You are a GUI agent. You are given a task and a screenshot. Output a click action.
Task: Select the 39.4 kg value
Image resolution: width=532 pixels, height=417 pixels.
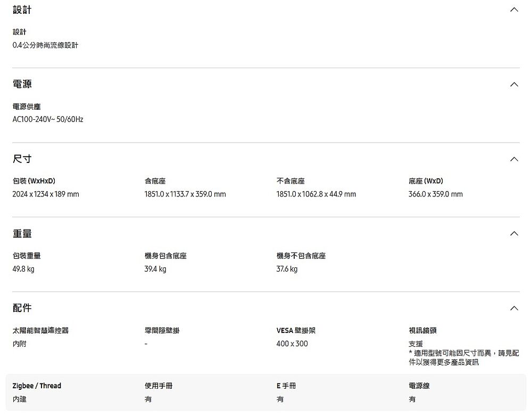click(155, 269)
